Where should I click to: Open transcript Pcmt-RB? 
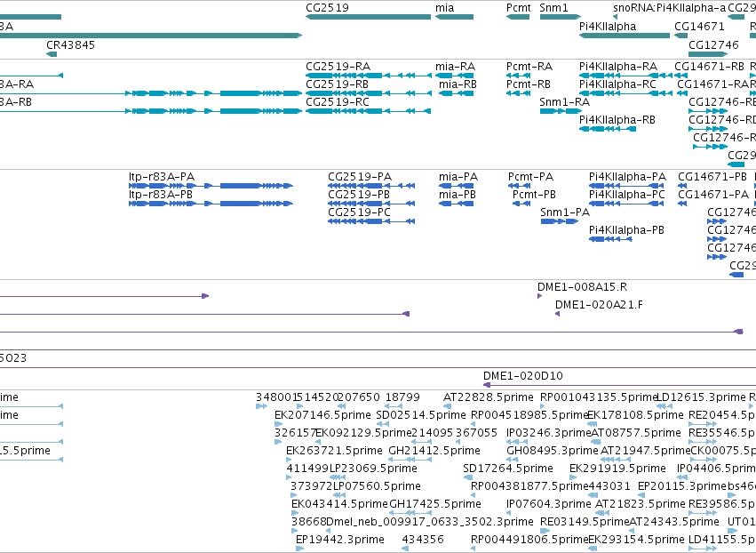(x=529, y=84)
